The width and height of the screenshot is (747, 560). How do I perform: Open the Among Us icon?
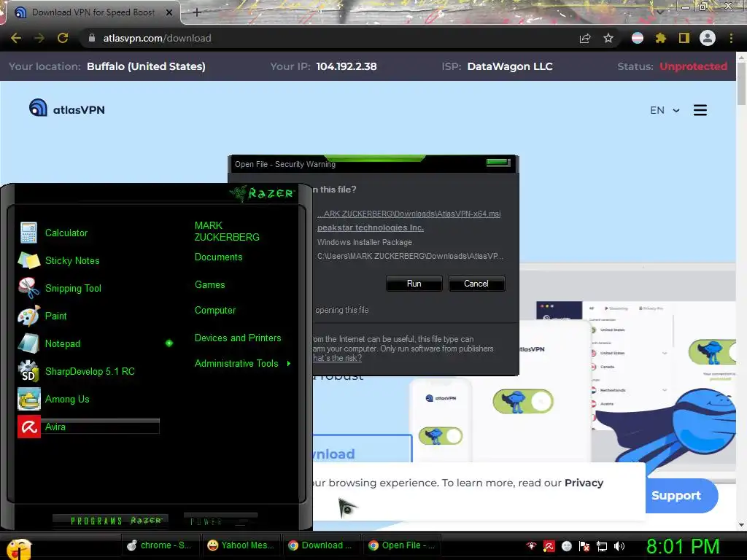click(x=28, y=399)
